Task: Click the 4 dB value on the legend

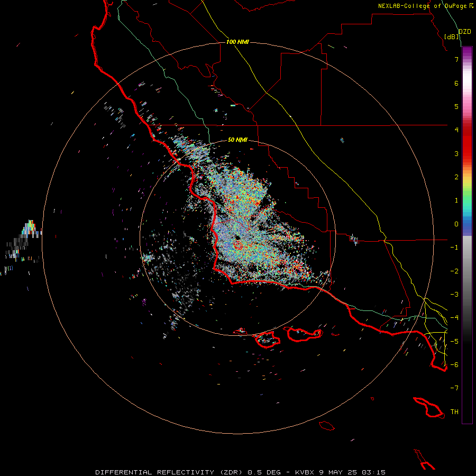Action: pyautogui.click(x=456, y=130)
